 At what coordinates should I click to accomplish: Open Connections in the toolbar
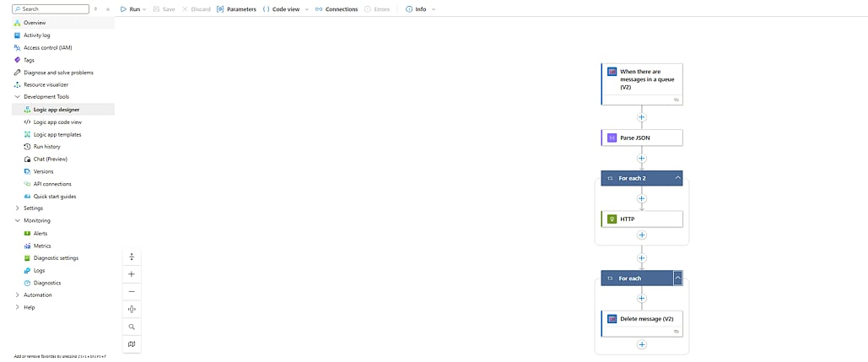click(337, 9)
